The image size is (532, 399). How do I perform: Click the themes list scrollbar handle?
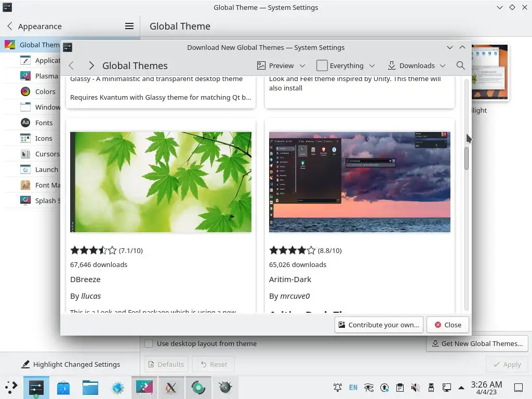click(467, 158)
